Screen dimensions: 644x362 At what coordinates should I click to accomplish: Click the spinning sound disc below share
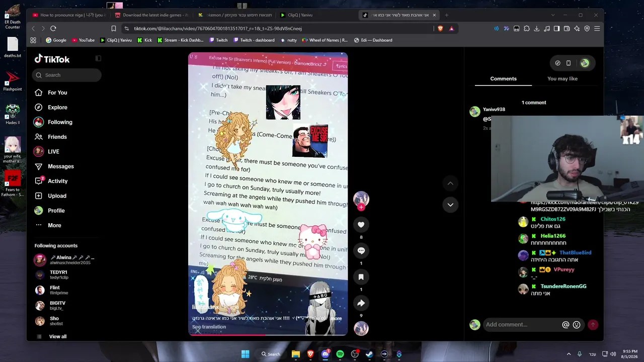[361, 328]
